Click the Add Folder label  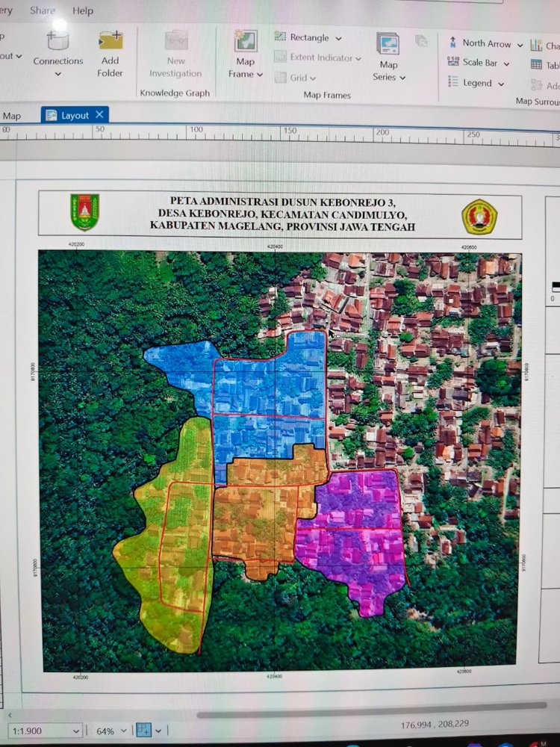coord(110,66)
